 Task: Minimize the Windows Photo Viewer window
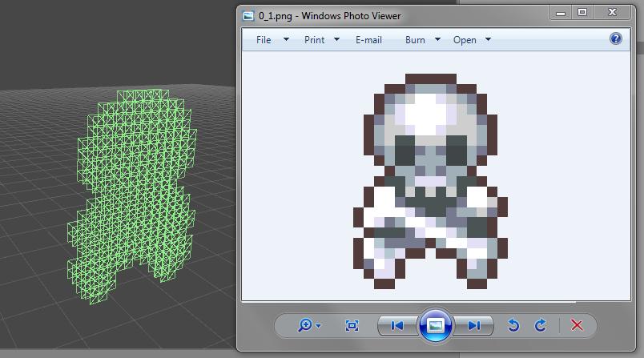pyautogui.click(x=561, y=13)
